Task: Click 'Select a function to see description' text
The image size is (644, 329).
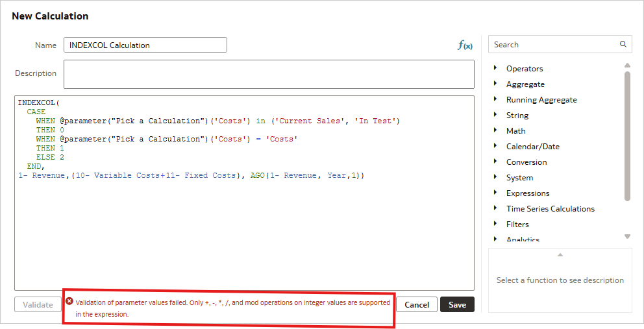Action: (x=560, y=280)
